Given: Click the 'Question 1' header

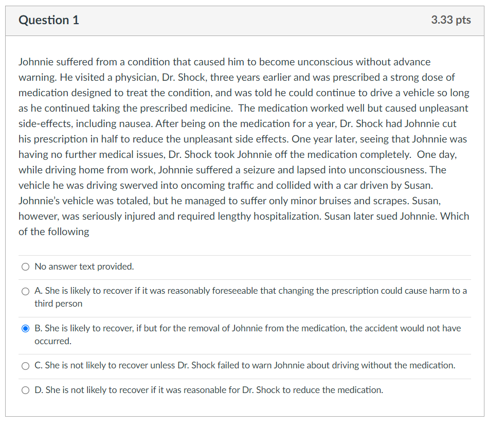Looking at the screenshot, I should coord(48,20).
